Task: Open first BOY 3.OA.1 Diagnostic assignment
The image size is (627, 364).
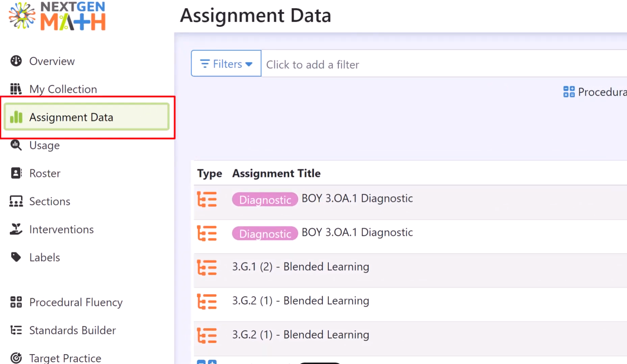Action: click(357, 199)
